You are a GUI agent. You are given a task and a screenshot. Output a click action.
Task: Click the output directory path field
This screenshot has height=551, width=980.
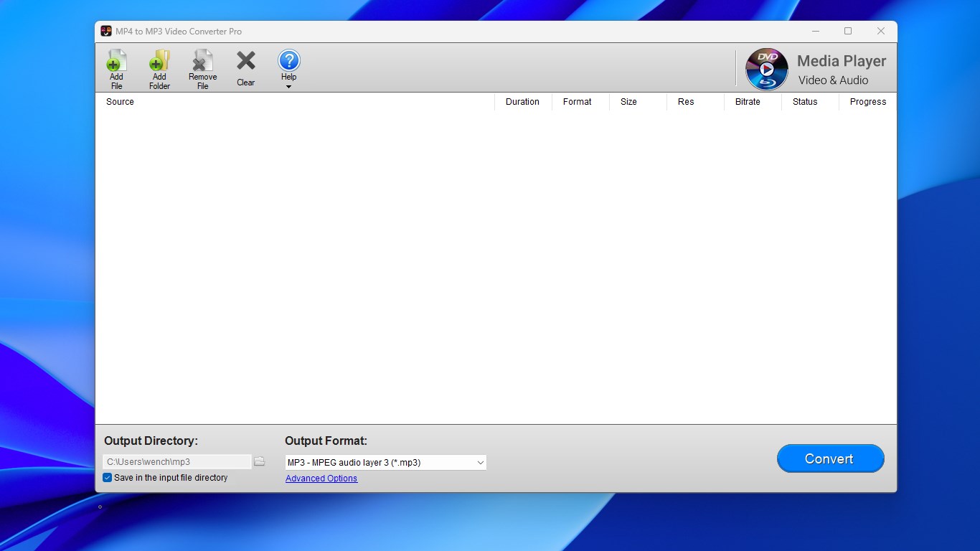coord(177,462)
